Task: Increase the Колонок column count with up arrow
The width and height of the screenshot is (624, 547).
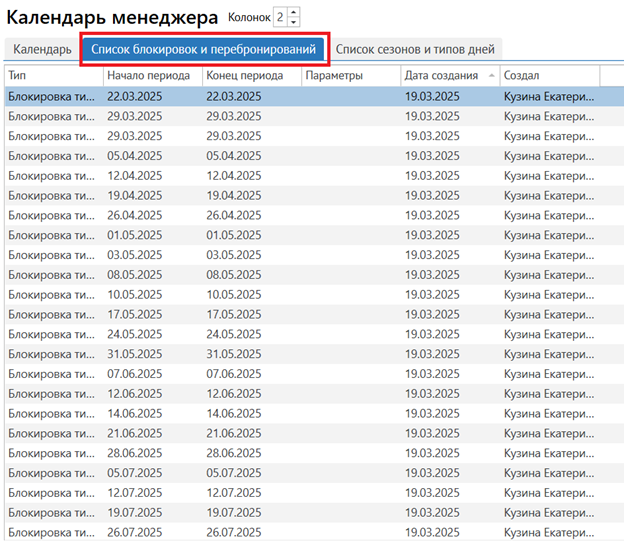Action: pyautogui.click(x=293, y=12)
